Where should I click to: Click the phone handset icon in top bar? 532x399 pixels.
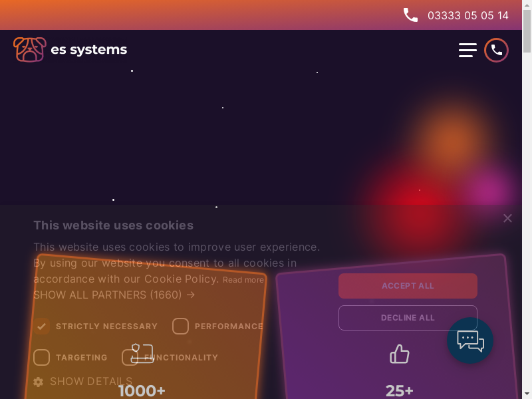pos(411,15)
